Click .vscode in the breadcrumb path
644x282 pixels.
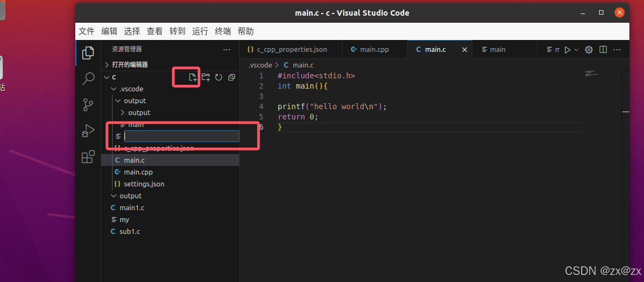pyautogui.click(x=260, y=65)
